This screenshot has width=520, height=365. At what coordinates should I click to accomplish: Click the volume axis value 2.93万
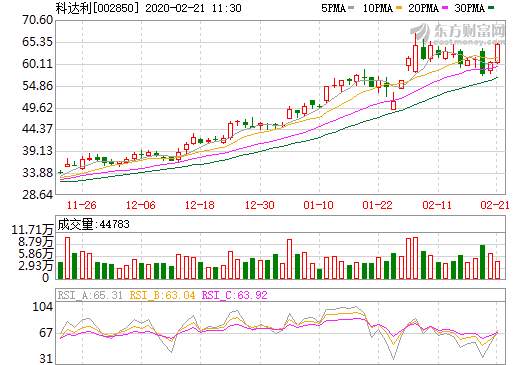click(x=36, y=266)
